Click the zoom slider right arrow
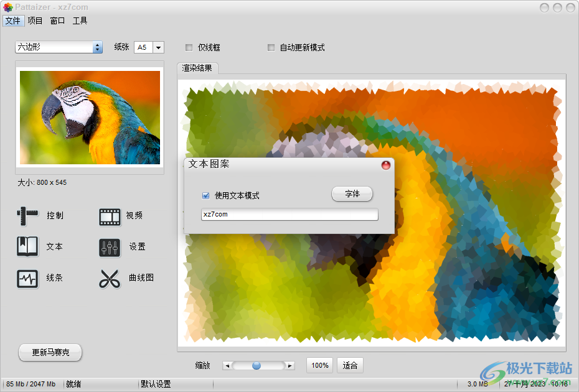579x392 pixels. [290, 366]
